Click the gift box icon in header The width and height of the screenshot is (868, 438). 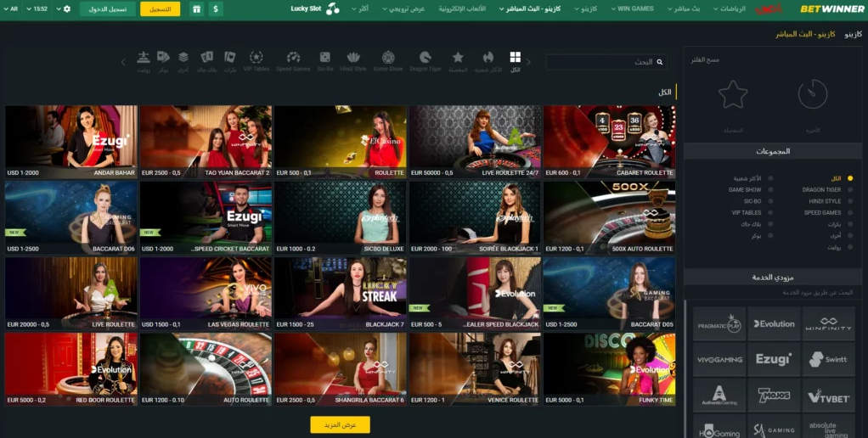[x=196, y=8]
